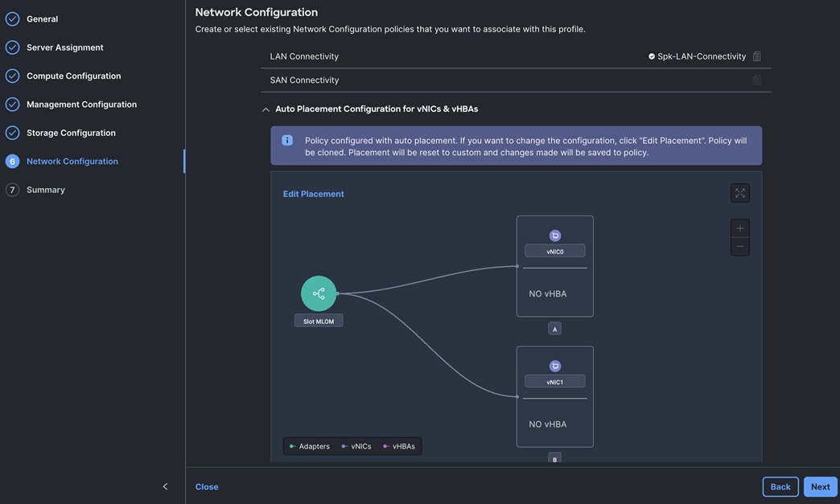Click NO vHBA text under vNIC0
Viewport: 840px width, 504px height.
pos(547,293)
